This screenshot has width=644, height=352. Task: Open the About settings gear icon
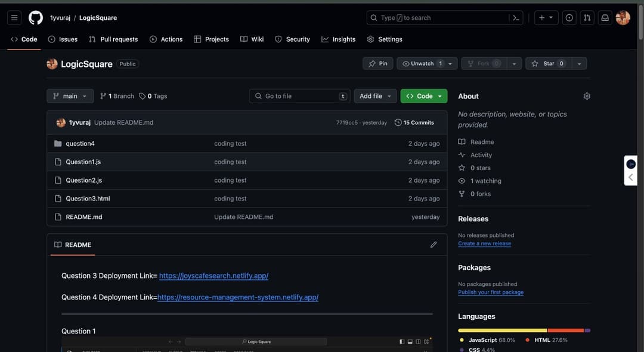click(x=587, y=96)
